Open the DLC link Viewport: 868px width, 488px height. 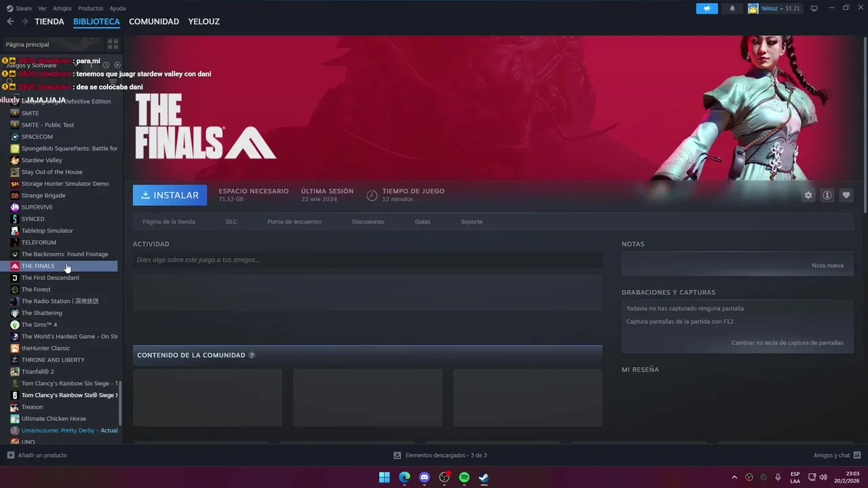click(231, 222)
